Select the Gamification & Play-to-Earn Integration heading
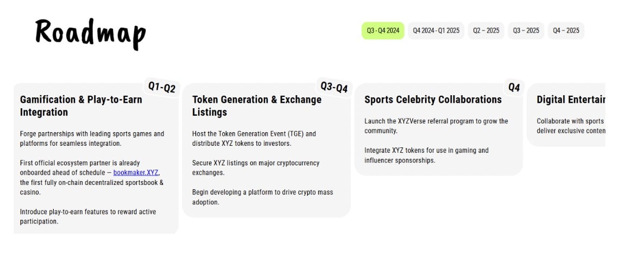Viewport: 644px width, 260px height. point(81,106)
